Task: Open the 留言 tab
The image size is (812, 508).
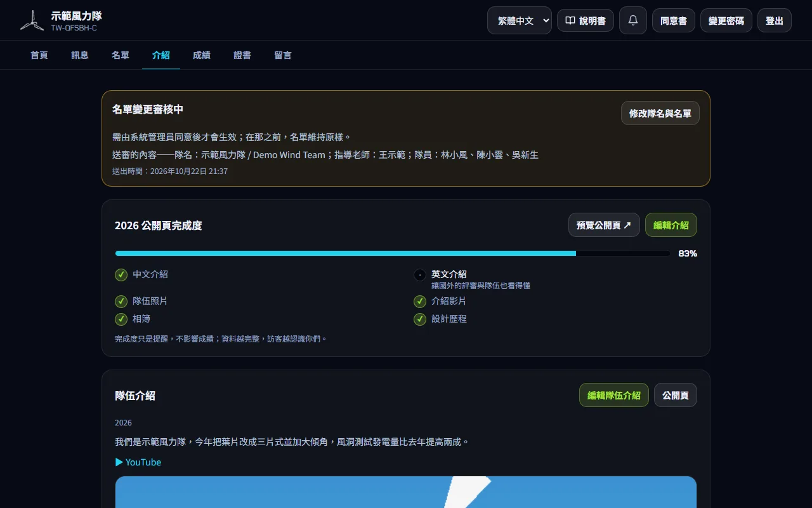Action: pos(283,55)
